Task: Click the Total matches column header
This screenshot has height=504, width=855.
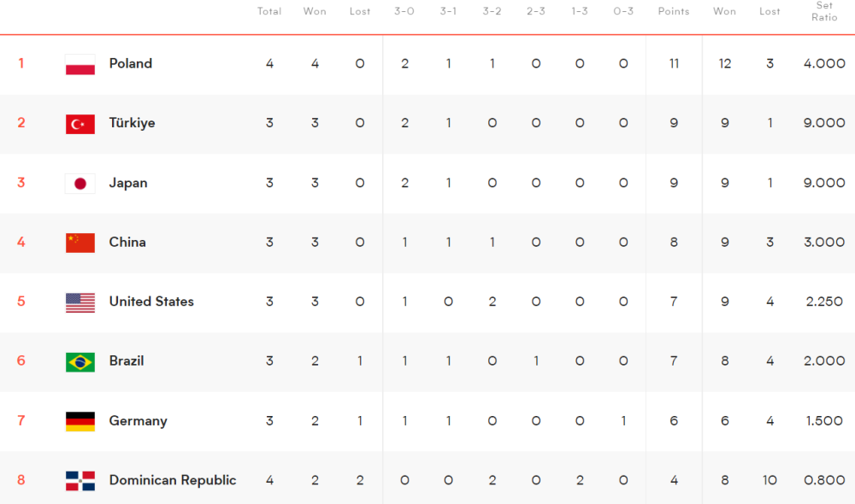Action: tap(269, 11)
